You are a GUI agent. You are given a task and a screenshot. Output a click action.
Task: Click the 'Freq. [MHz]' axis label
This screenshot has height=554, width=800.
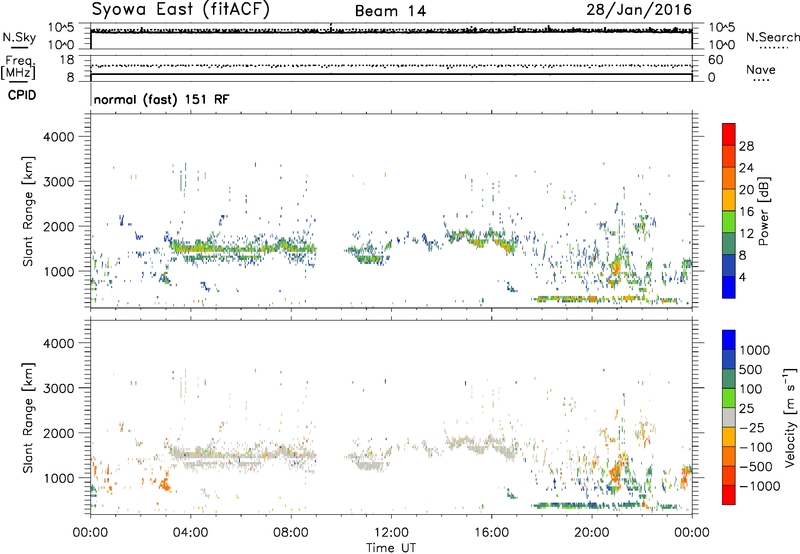pyautogui.click(x=18, y=67)
